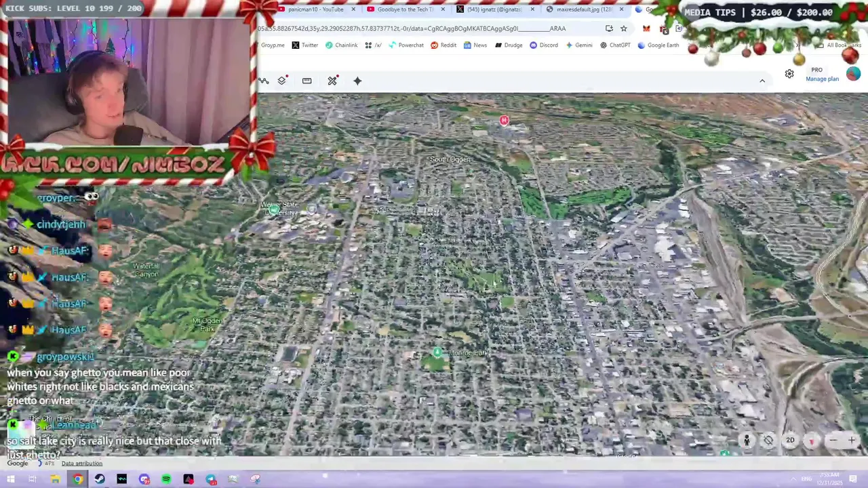Open Chrome from the taskbar
Viewport: 868px width, 488px height.
tap(78, 479)
